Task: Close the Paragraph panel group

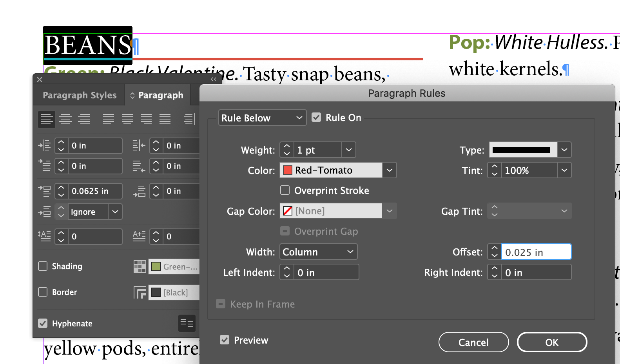Action: pos(40,79)
